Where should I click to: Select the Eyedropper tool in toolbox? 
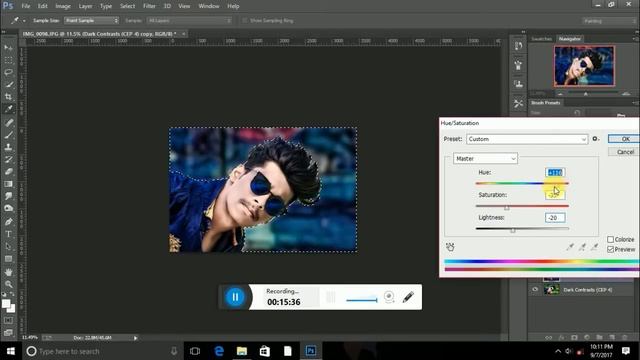(8, 109)
